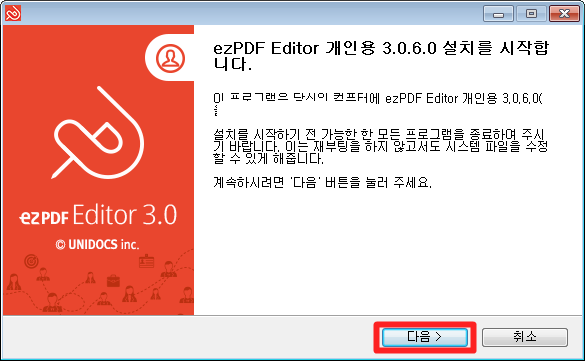This screenshot has width=585, height=361.
Task: Click the paragraph starting '설치를 시작하기 전'
Action: click(381, 146)
